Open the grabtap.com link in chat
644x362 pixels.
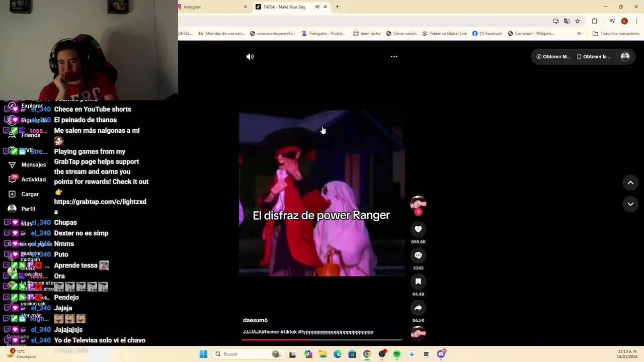point(100,207)
